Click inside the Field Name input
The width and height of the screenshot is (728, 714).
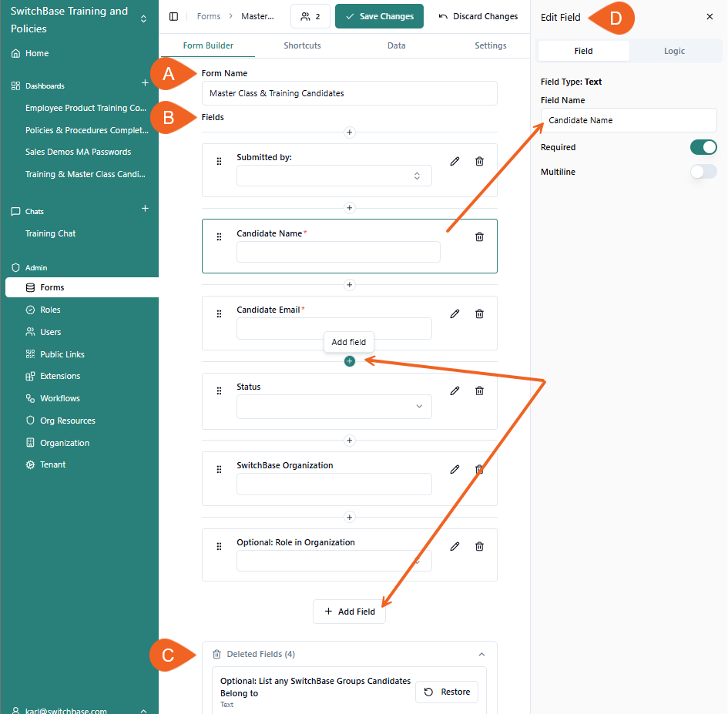pyautogui.click(x=628, y=120)
